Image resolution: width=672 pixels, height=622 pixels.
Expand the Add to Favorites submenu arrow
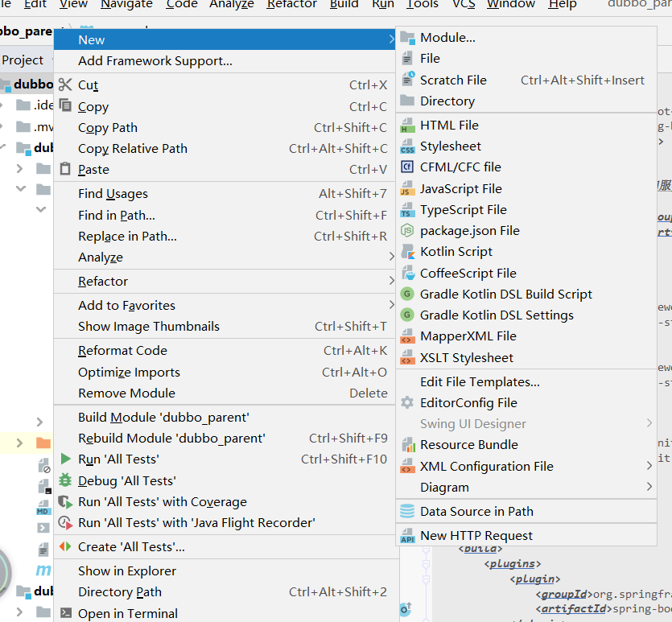(x=391, y=305)
